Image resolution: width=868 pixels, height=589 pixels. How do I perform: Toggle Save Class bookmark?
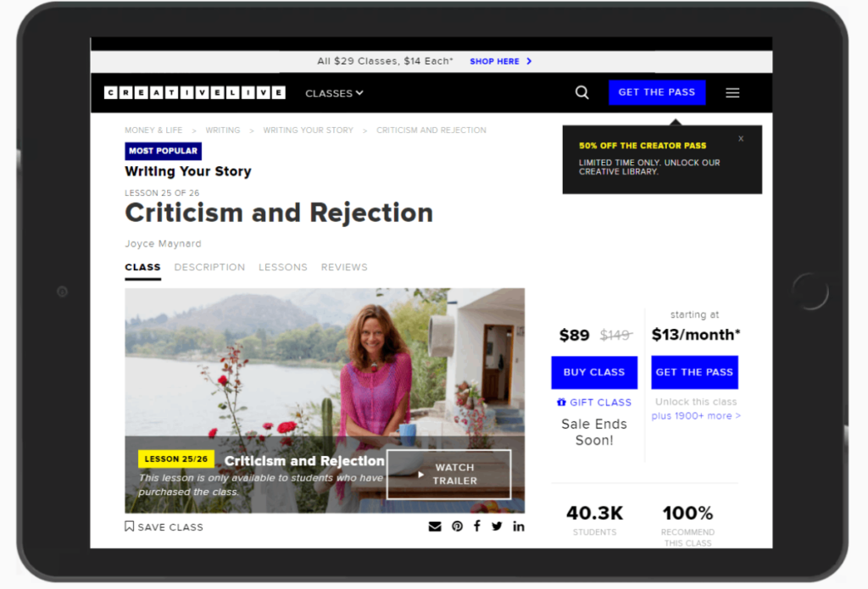coord(164,526)
